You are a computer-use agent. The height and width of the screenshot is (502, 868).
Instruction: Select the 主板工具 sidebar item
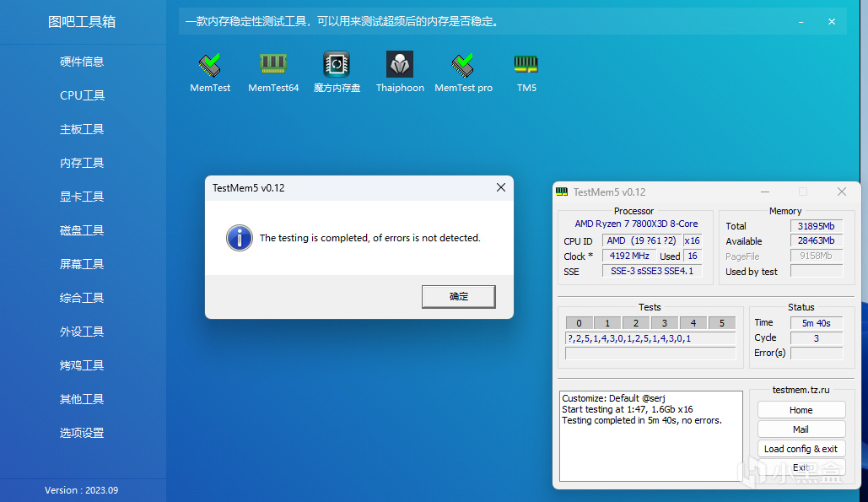point(82,129)
